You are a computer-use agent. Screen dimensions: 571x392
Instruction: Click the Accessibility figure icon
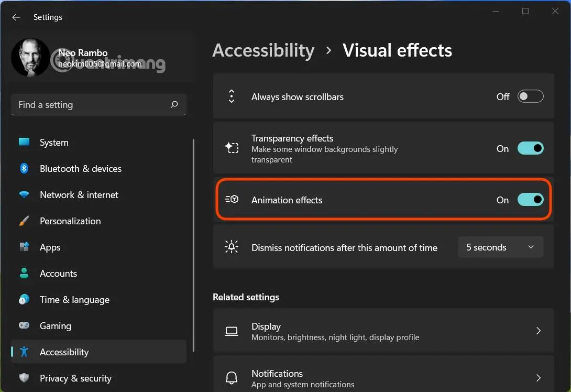pyautogui.click(x=24, y=352)
